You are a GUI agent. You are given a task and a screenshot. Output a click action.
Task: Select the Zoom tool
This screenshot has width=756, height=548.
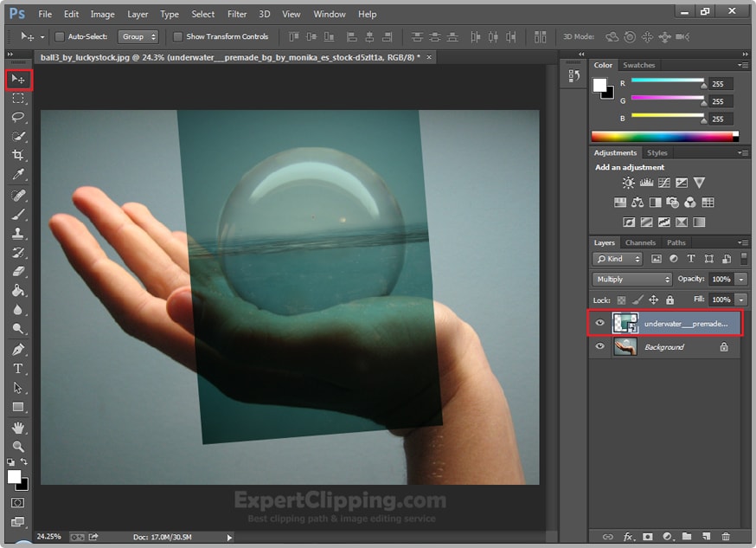click(18, 447)
